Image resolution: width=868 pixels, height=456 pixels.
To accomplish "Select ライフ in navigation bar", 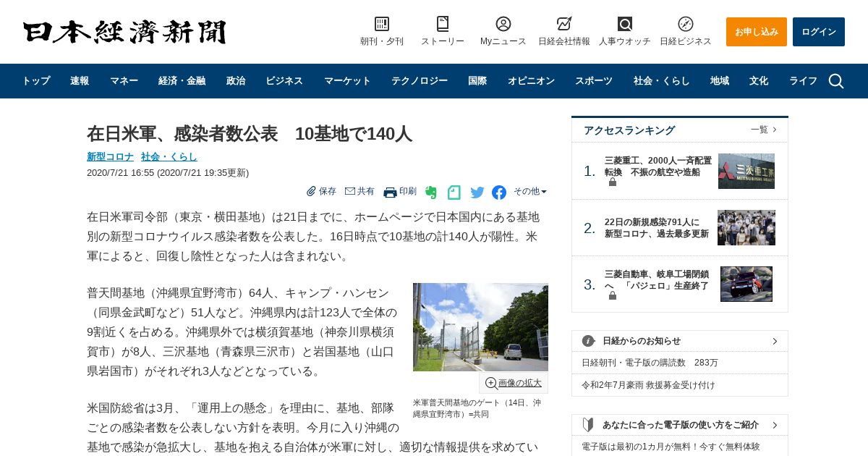I will [803, 81].
